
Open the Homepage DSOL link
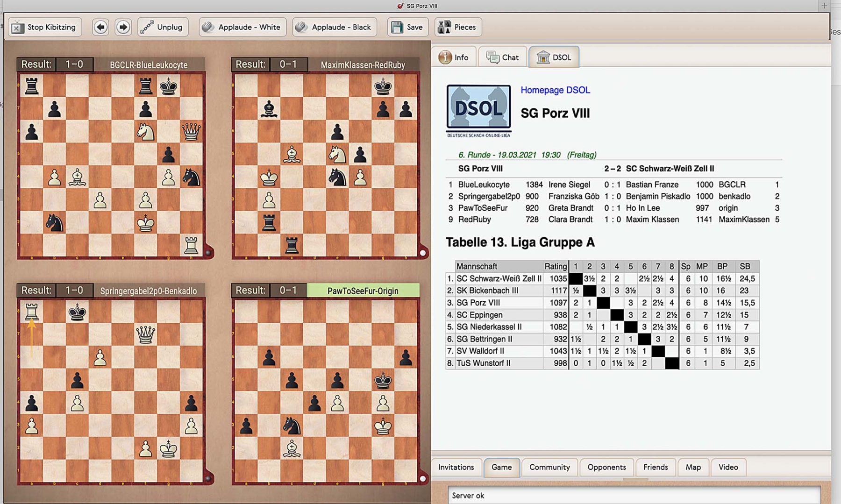pyautogui.click(x=555, y=90)
